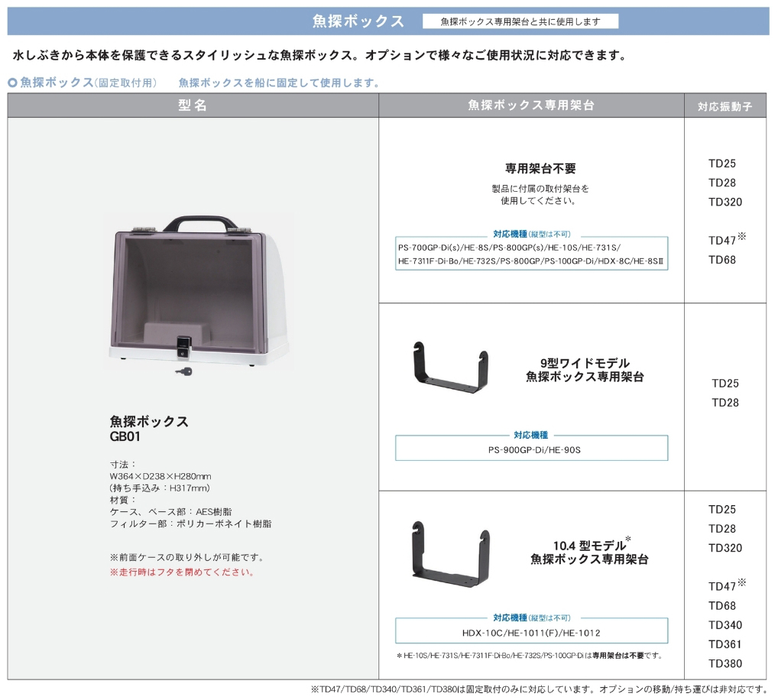The width and height of the screenshot is (778, 700).
Task: Click the heading 専用架台不要
Action: coord(540,169)
